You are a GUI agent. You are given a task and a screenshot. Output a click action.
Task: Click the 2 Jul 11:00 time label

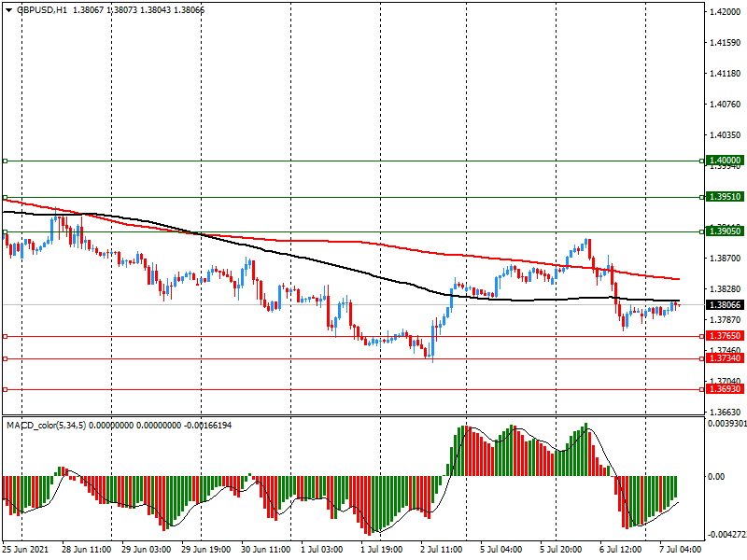coord(443,550)
